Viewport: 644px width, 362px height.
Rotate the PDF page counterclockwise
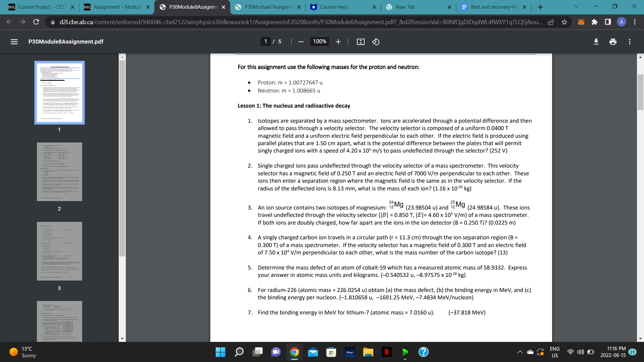tap(375, 42)
